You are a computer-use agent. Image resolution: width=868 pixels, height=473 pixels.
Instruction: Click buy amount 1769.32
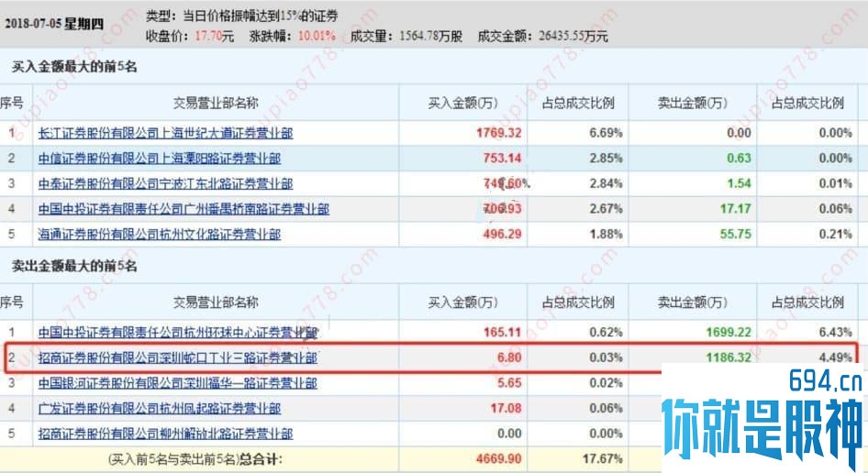[x=499, y=133]
